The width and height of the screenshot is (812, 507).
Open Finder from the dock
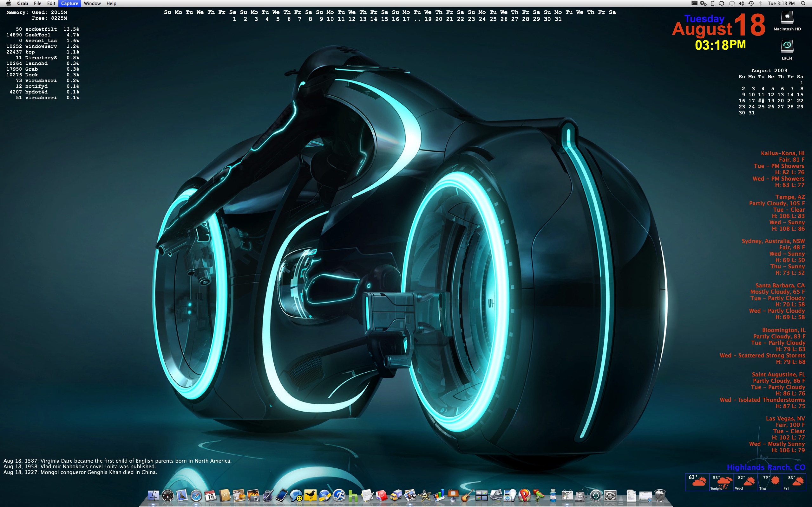[153, 495]
